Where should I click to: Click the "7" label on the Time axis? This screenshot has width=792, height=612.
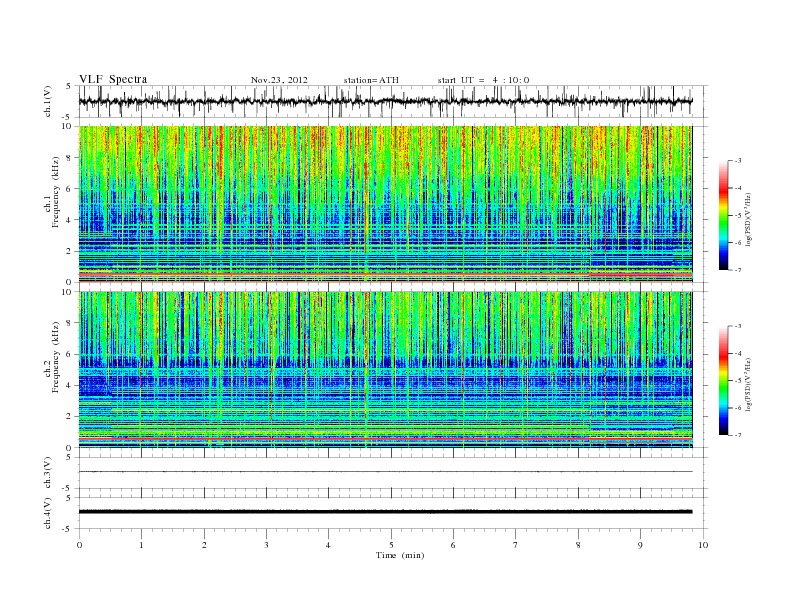tap(516, 545)
